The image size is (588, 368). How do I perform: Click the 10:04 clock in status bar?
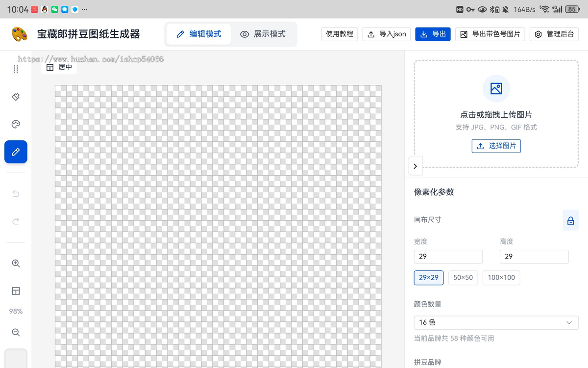[18, 9]
